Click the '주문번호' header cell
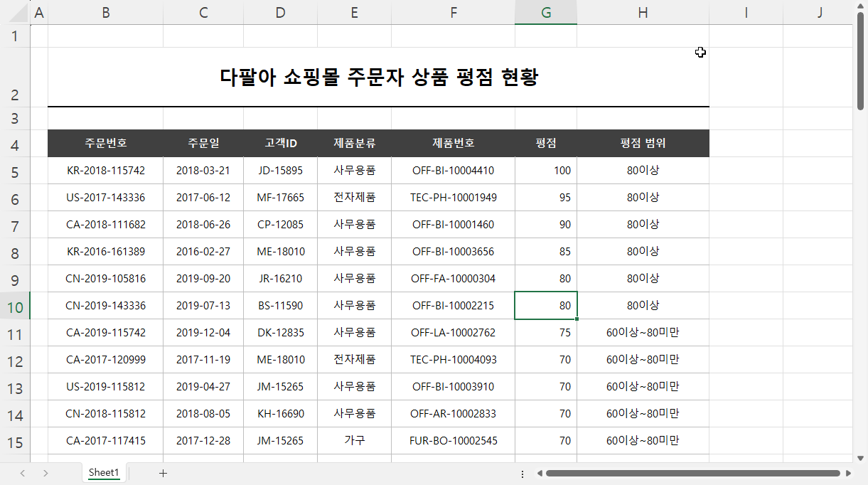 [106, 144]
